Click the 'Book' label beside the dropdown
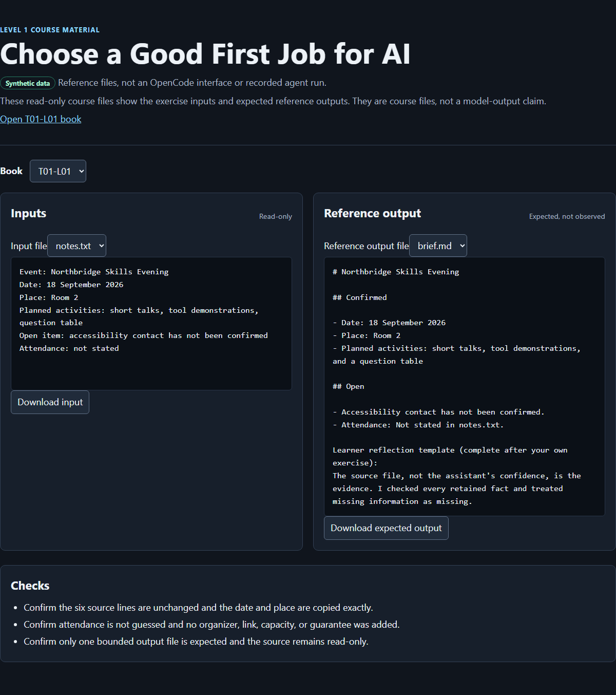The height and width of the screenshot is (695, 616). [x=11, y=171]
